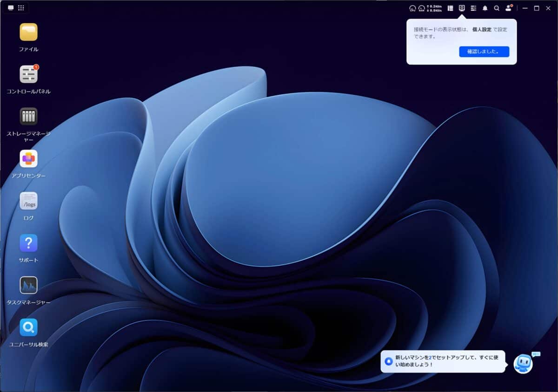Open the user account menu
The width and height of the screenshot is (558, 392).
[509, 8]
